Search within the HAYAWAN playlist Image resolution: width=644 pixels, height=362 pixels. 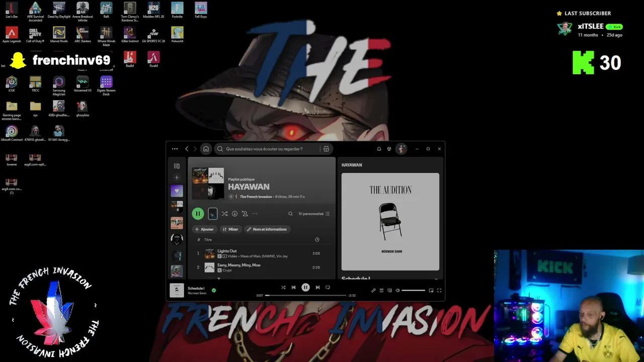(x=290, y=214)
